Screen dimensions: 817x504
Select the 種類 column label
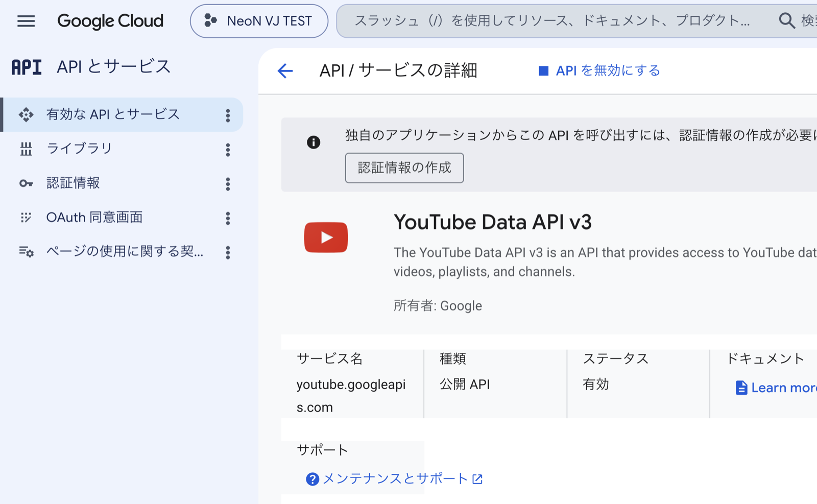click(453, 358)
